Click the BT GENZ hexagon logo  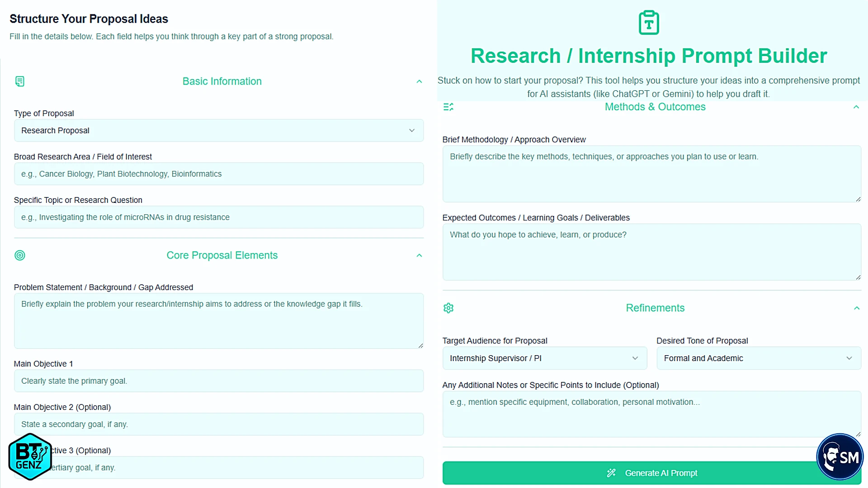tap(30, 456)
